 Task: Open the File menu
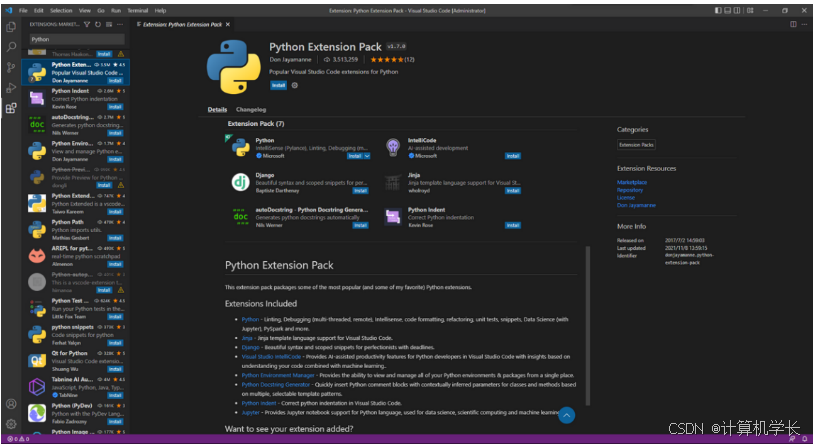click(23, 10)
